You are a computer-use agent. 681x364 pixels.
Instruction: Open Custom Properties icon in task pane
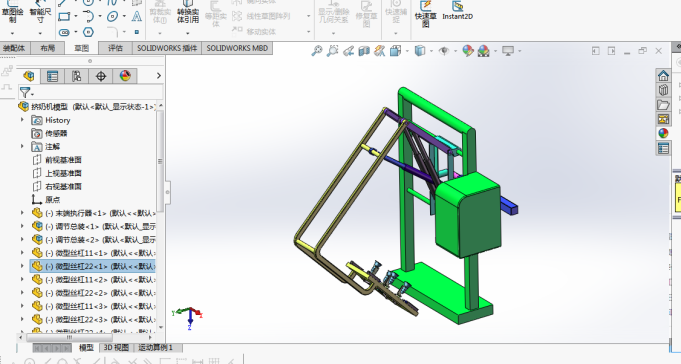tap(663, 149)
